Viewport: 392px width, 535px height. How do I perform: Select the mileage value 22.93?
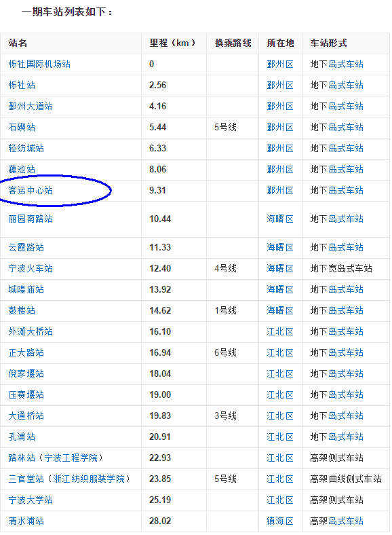pyautogui.click(x=160, y=458)
